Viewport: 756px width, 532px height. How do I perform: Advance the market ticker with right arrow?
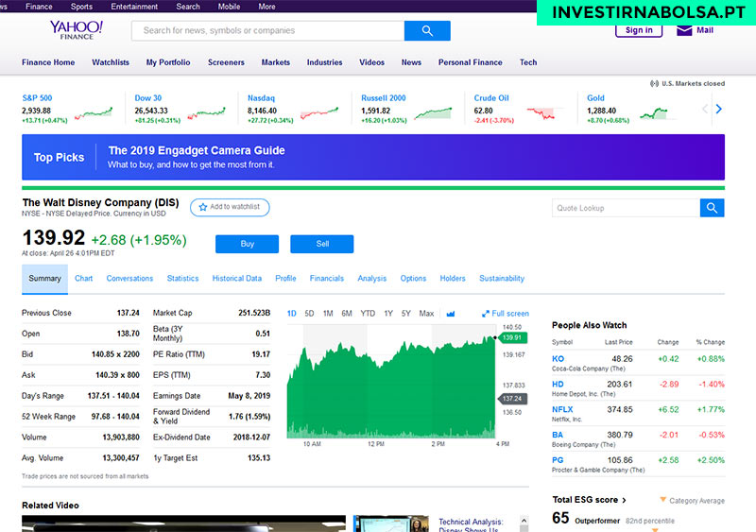(x=719, y=109)
